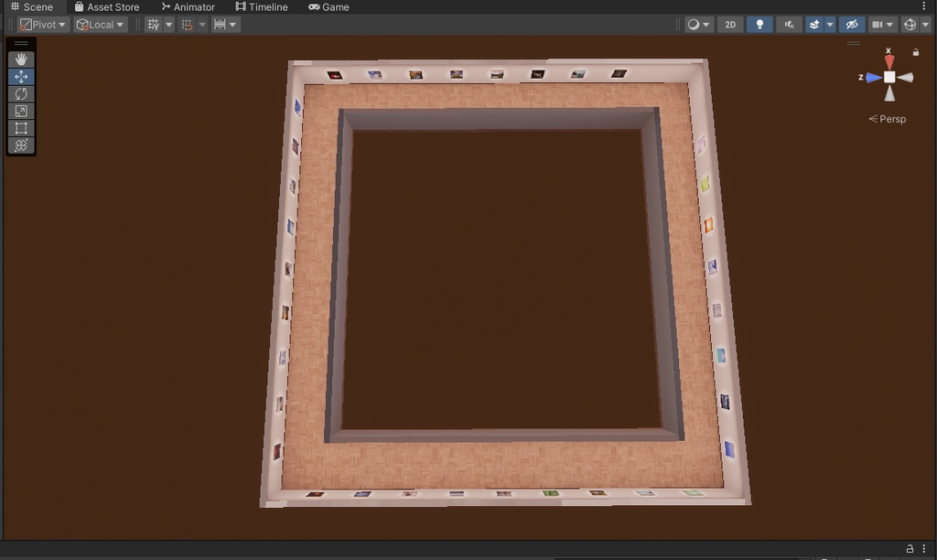937x560 pixels.
Task: Open the draw mode shading dropdown
Action: point(698,25)
